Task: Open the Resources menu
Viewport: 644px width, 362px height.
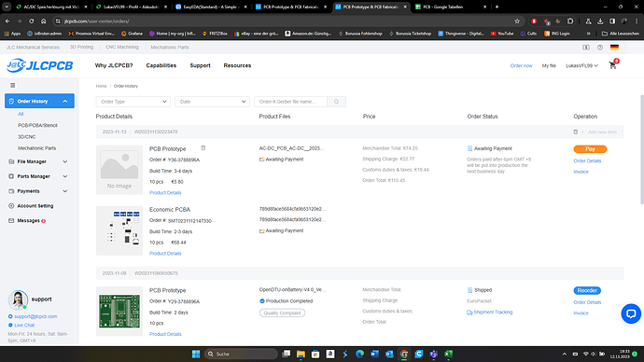Action: click(x=237, y=65)
